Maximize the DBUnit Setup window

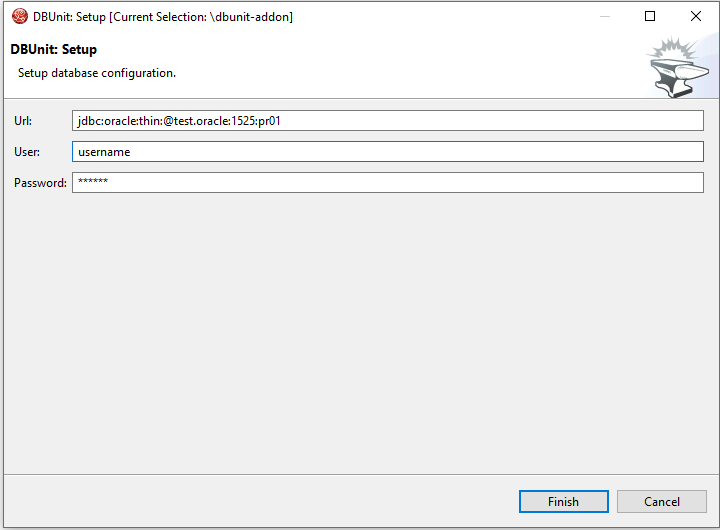tap(650, 16)
